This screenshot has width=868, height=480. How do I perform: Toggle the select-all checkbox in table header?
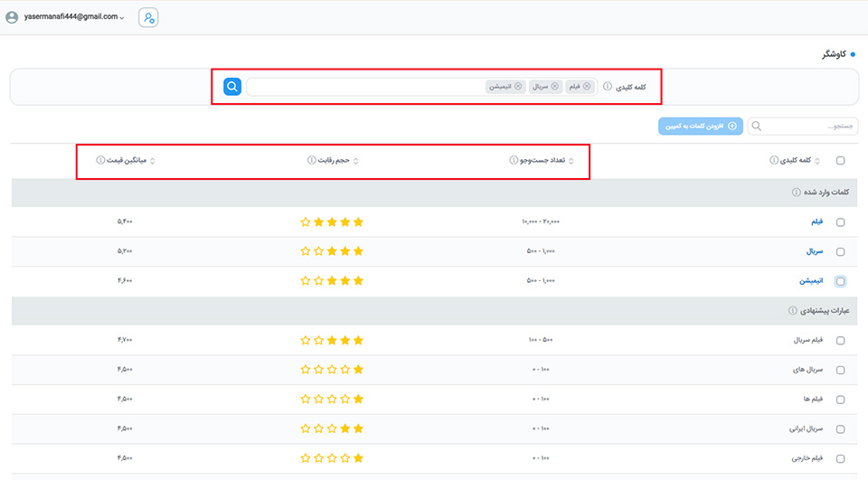841,161
